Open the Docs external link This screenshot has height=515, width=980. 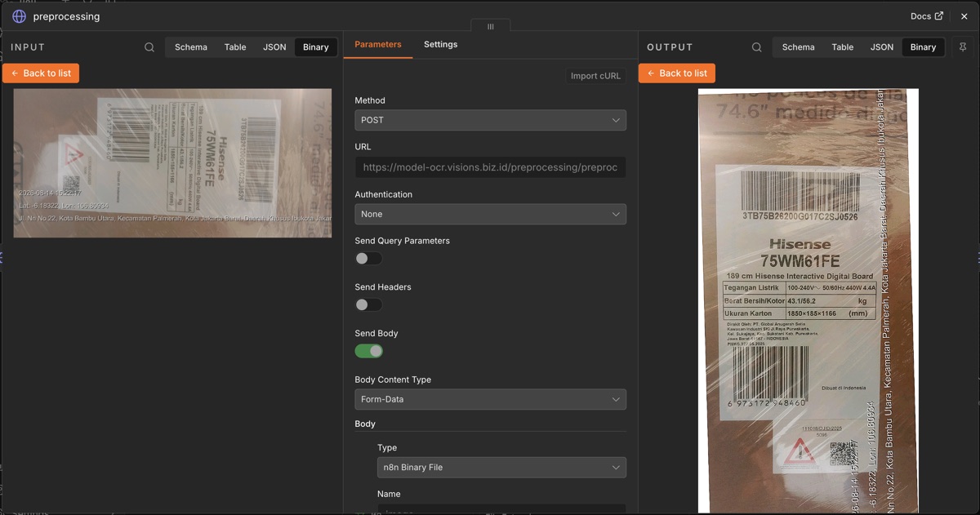point(927,16)
